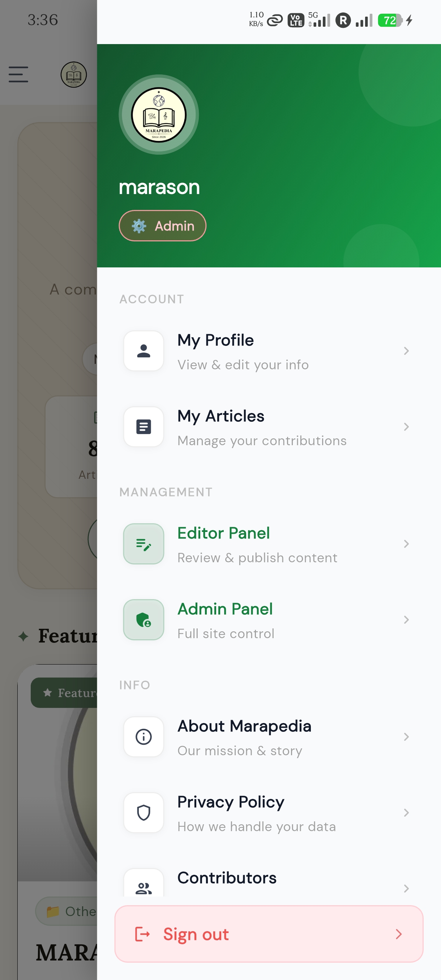Tap the Marapedia logo in the top bar
The image size is (441, 980).
click(73, 74)
